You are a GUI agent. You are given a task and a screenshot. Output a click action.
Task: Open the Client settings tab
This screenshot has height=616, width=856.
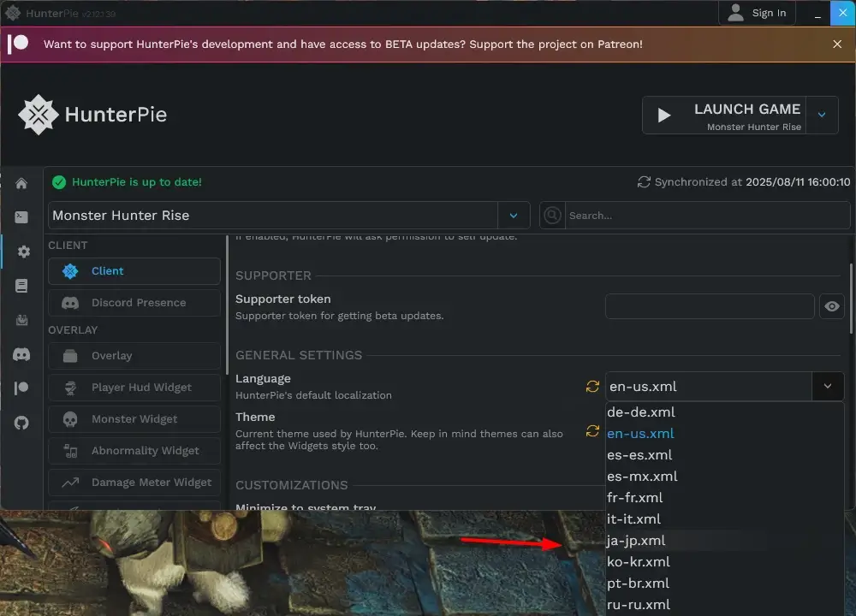[134, 271]
